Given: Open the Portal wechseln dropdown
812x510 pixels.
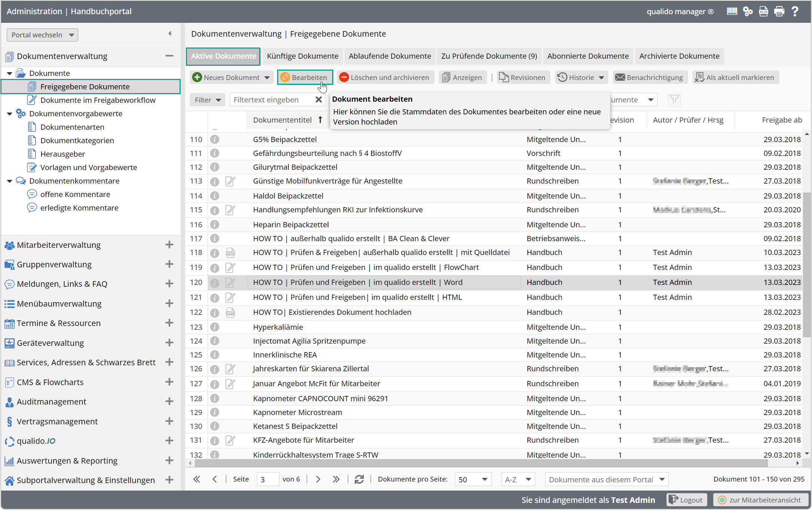Looking at the screenshot, I should point(42,35).
